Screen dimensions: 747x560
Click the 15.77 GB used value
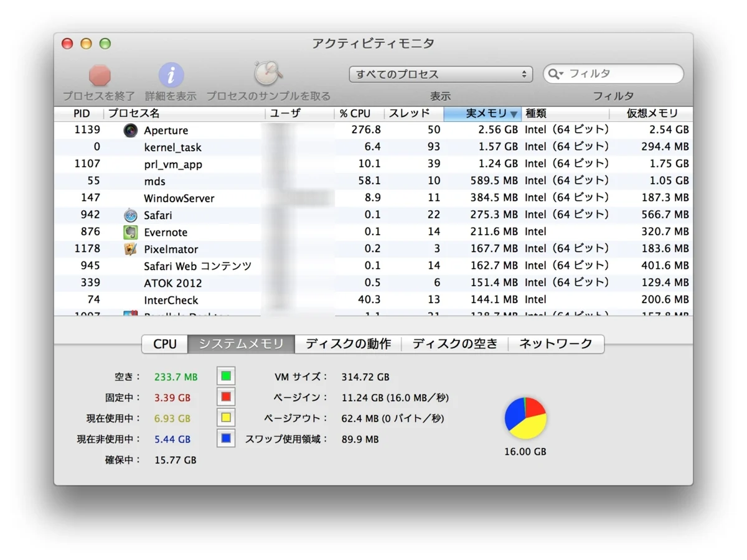176,460
